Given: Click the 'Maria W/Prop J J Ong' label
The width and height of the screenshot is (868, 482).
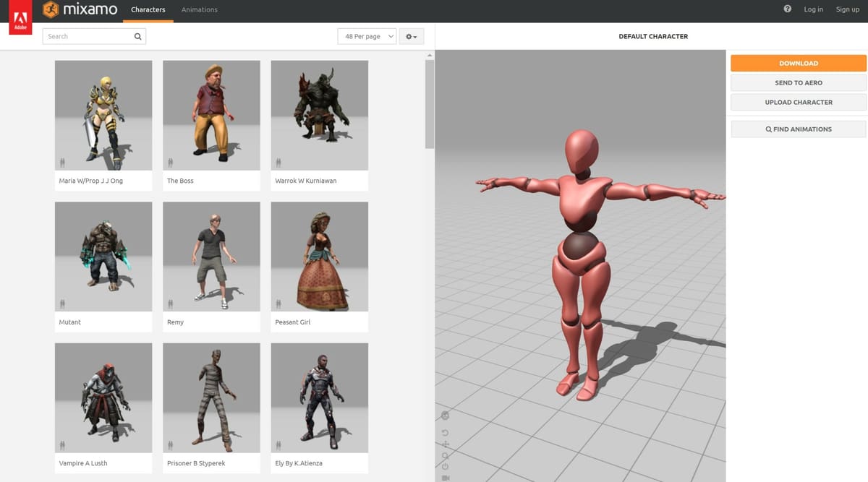Looking at the screenshot, I should [91, 181].
